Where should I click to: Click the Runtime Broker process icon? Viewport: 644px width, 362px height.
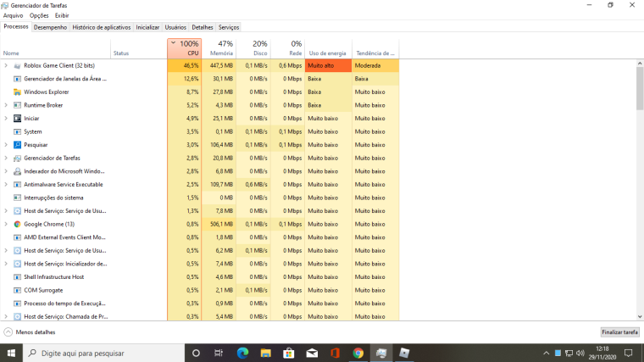pyautogui.click(x=17, y=105)
